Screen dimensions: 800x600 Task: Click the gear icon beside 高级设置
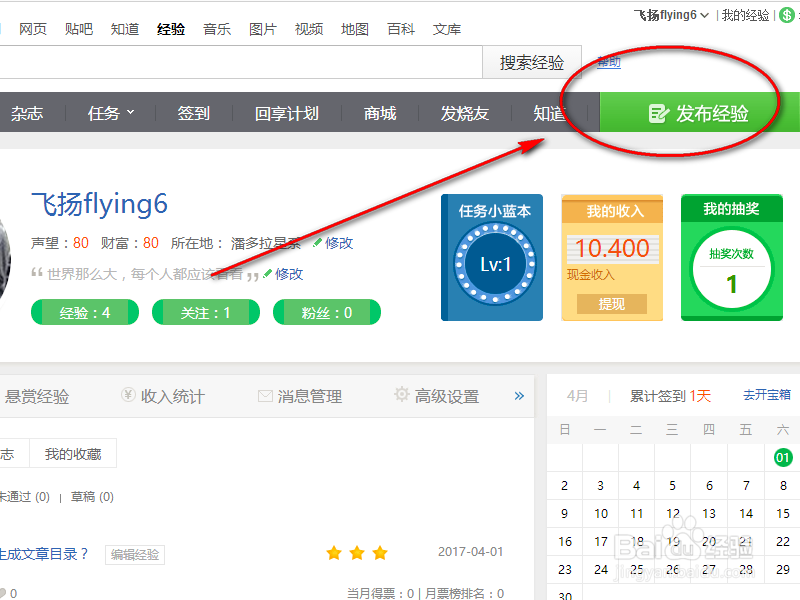(x=402, y=394)
